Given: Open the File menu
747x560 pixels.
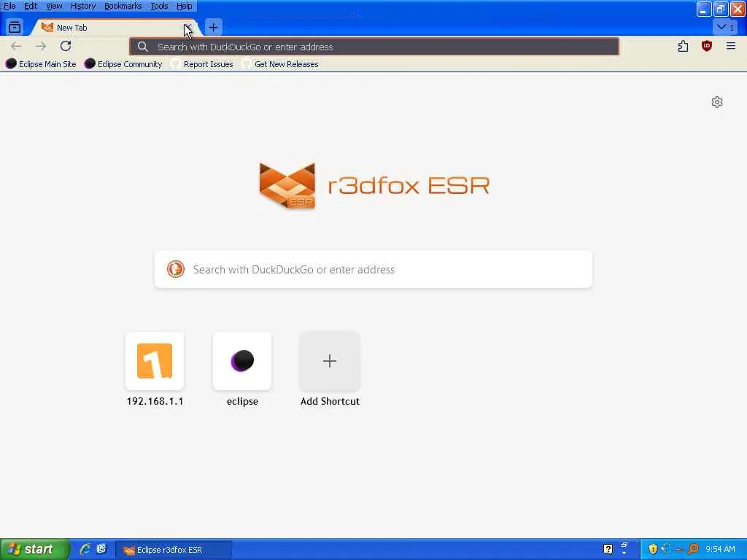Looking at the screenshot, I should coord(9,6).
